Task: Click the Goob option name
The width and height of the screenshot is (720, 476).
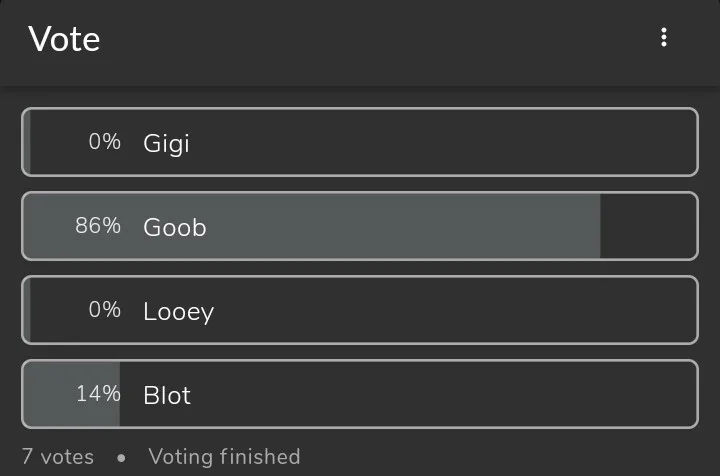Action: tap(175, 227)
